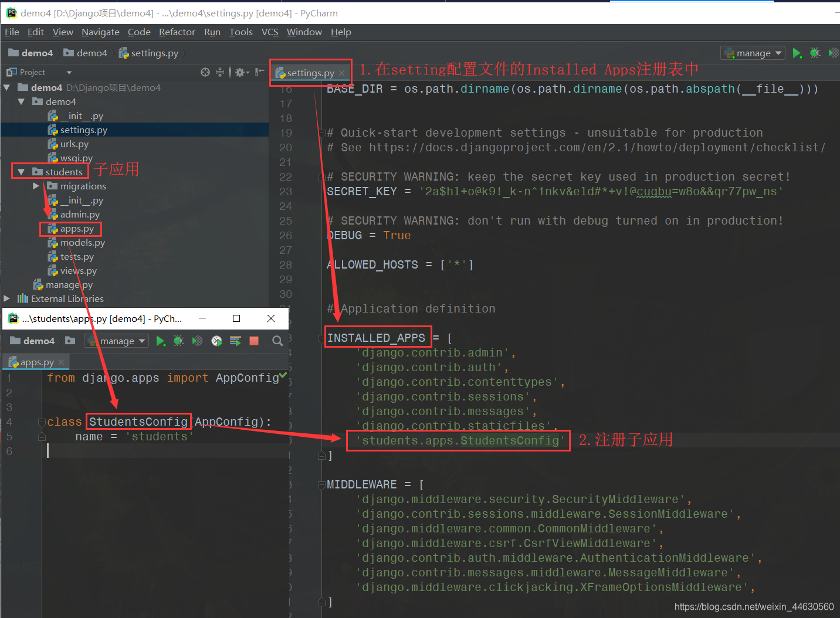
Task: Click settings.py breadcrumb in navigation bar
Action: click(x=149, y=53)
